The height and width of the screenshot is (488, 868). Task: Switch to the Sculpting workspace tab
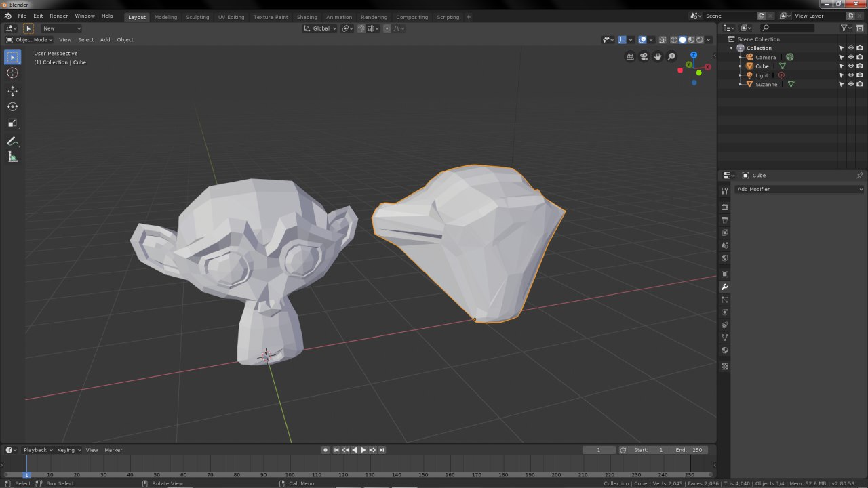coord(197,17)
